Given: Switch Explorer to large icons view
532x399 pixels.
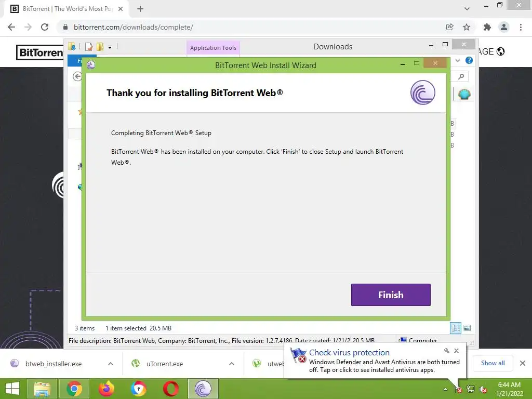Looking at the screenshot, I should 467,328.
